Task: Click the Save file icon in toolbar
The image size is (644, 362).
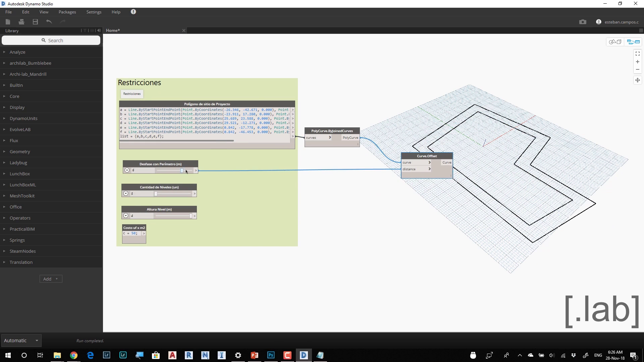Action: [x=35, y=22]
